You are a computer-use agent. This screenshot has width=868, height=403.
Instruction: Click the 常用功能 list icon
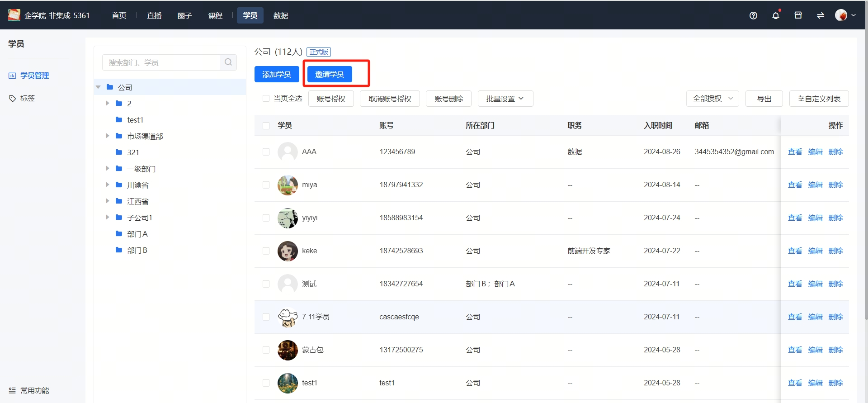12,390
